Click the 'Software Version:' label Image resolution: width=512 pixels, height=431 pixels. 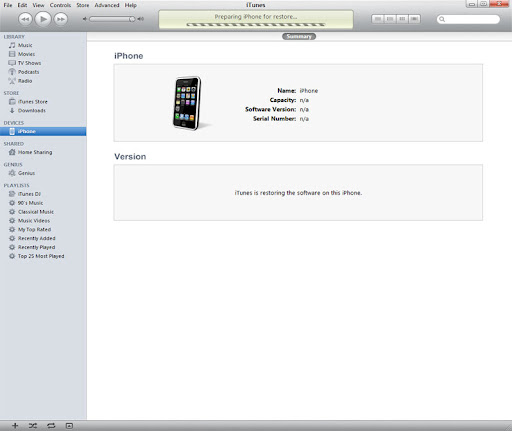coord(270,109)
